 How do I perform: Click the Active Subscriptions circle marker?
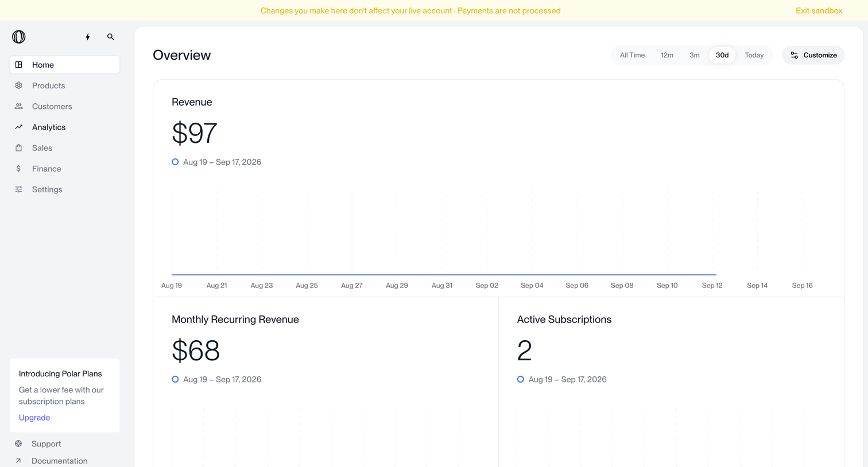click(521, 379)
